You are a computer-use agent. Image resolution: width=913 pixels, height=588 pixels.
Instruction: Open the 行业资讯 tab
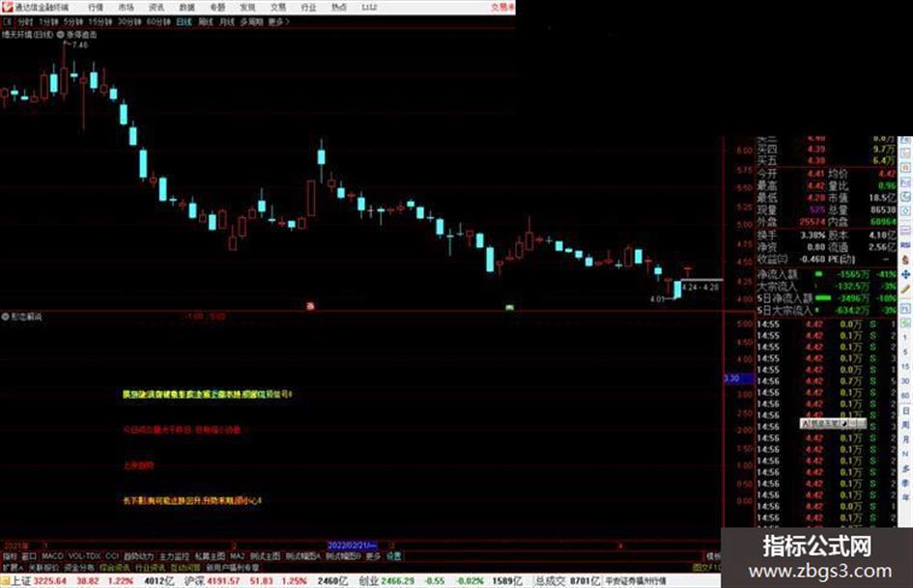click(x=150, y=567)
